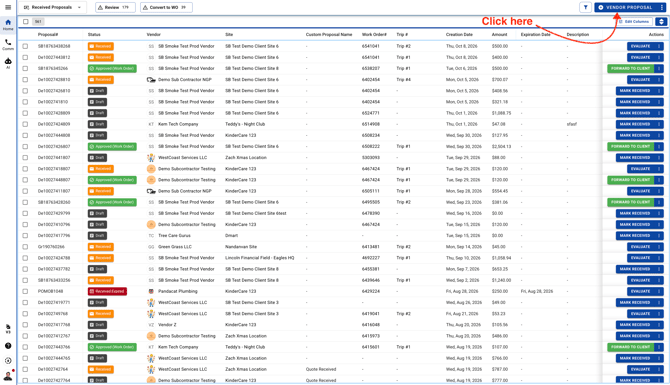670x385 pixels.
Task: Open kebab menu for row SB18763345266
Action: pyautogui.click(x=659, y=68)
